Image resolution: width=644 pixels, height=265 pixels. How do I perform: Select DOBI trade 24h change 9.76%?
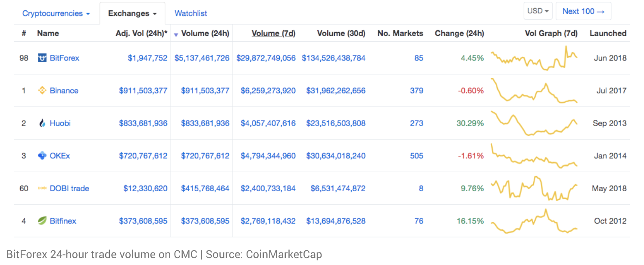[472, 189]
